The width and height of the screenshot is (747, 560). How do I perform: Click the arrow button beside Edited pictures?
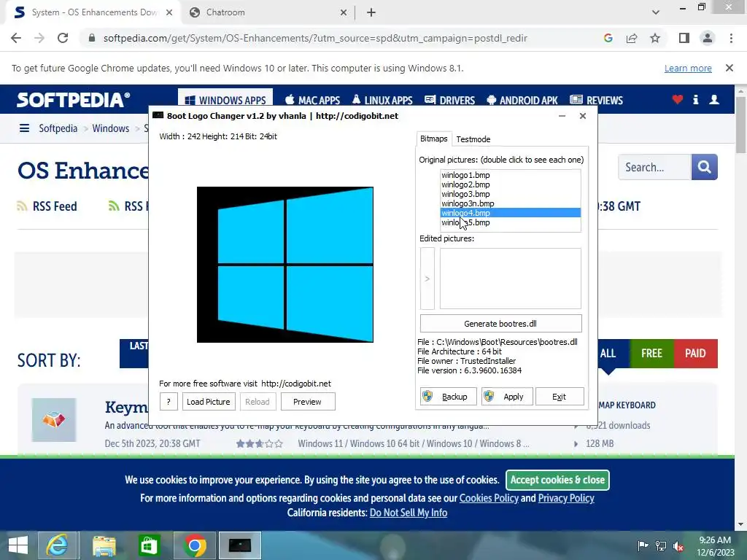[x=427, y=279]
